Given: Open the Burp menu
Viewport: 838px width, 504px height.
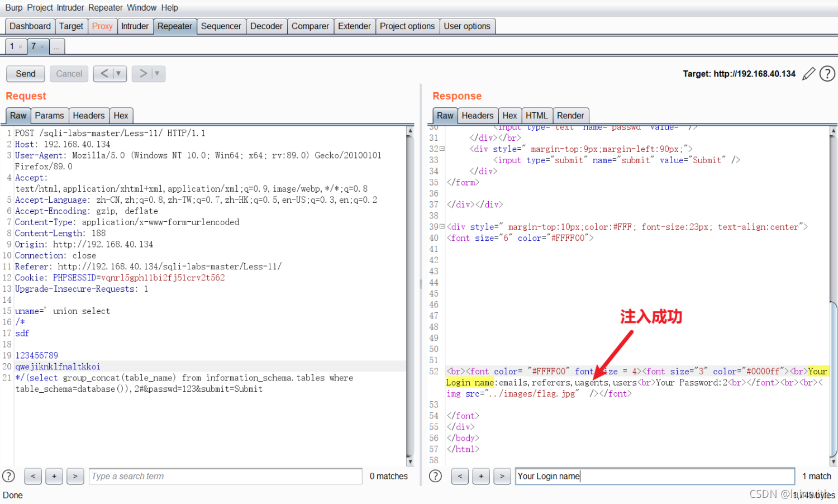Looking at the screenshot, I should [14, 8].
